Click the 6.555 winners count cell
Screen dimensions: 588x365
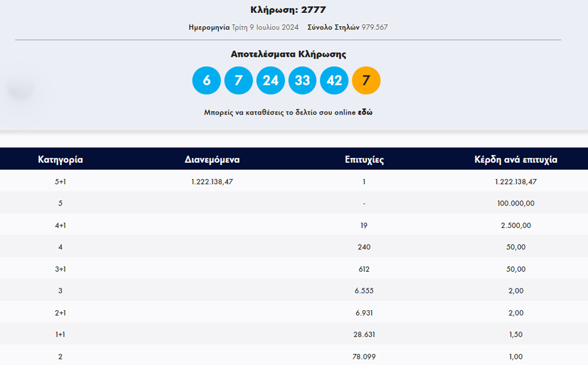click(x=364, y=291)
